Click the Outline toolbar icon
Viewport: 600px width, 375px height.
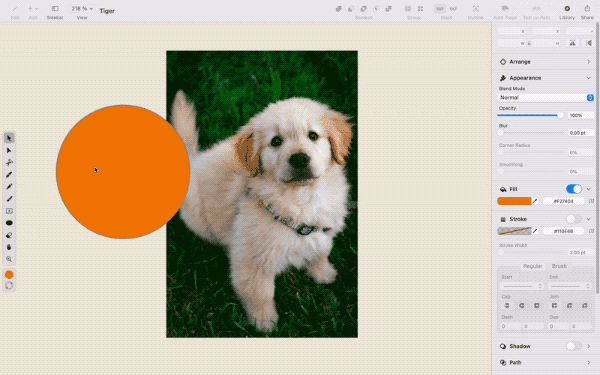pyautogui.click(x=475, y=8)
